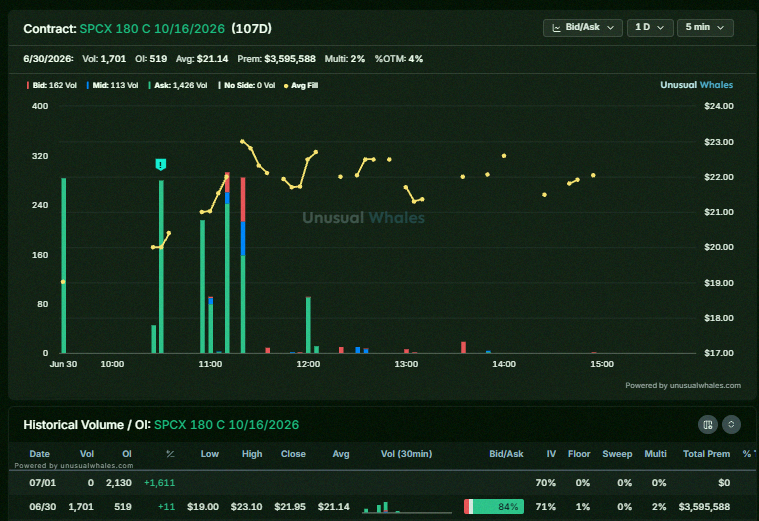Viewport: 759px width, 521px height.
Task: Sort by the Low column header
Action: click(x=210, y=454)
